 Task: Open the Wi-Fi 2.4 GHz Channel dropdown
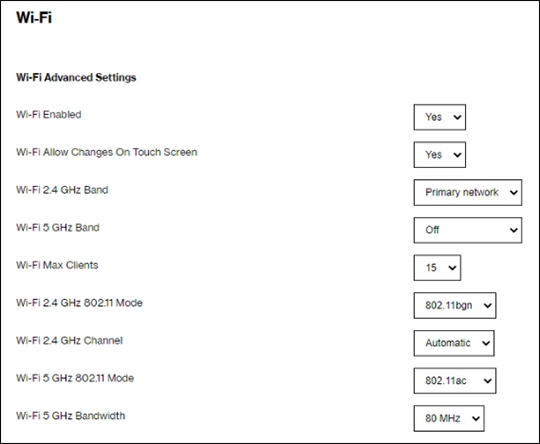454,343
